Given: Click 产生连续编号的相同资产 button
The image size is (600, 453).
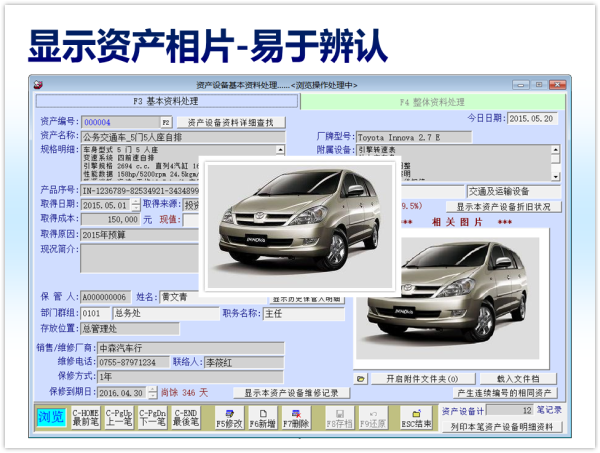Looking at the screenshot, I should [x=505, y=393].
